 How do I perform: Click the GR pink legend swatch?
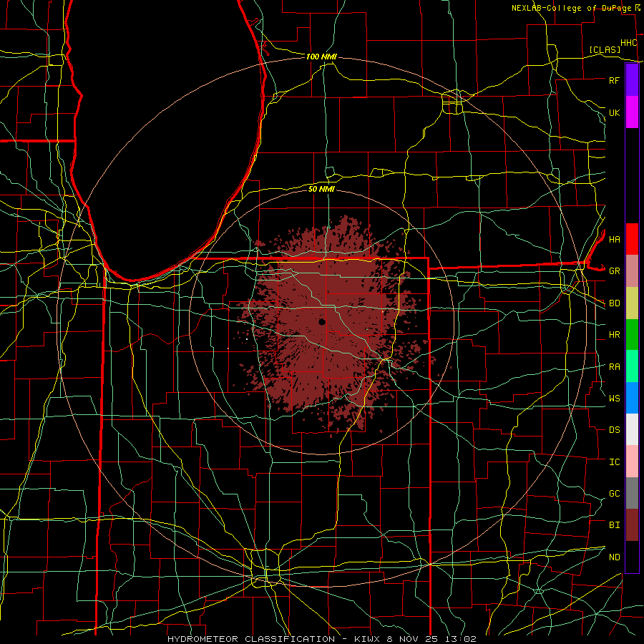[x=632, y=271]
